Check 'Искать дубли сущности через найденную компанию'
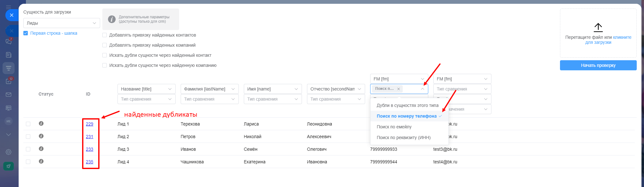The width and height of the screenshot is (644, 187). (105, 65)
